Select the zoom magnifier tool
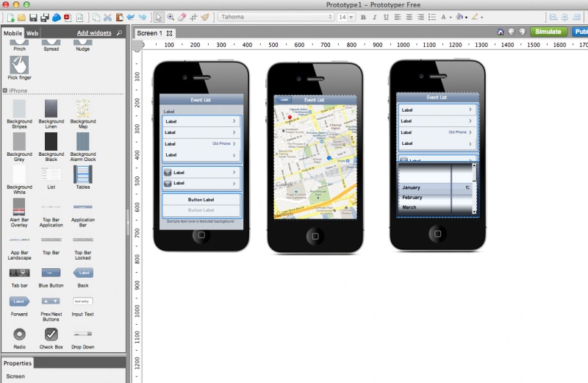This screenshot has width=588, height=383. [x=171, y=17]
